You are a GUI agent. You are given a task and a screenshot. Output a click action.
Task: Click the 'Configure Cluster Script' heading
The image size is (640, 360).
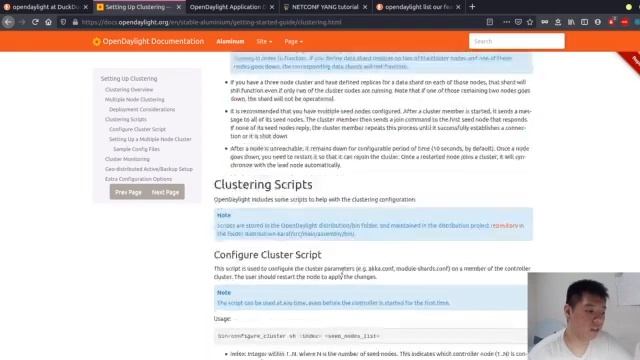tap(268, 255)
